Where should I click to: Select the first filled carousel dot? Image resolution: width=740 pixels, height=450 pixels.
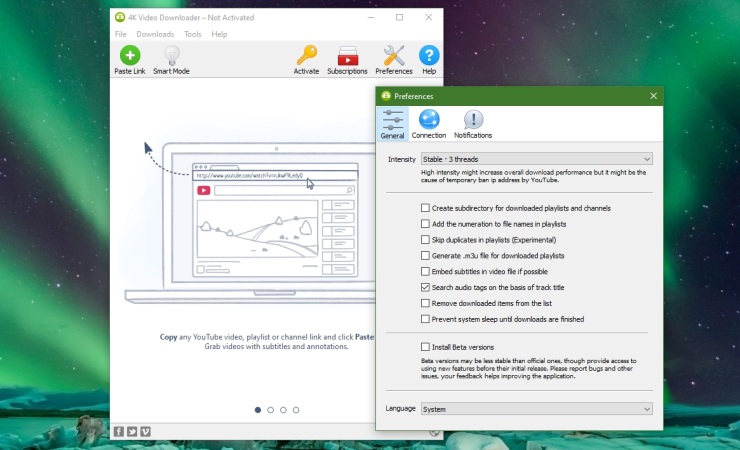click(x=258, y=410)
